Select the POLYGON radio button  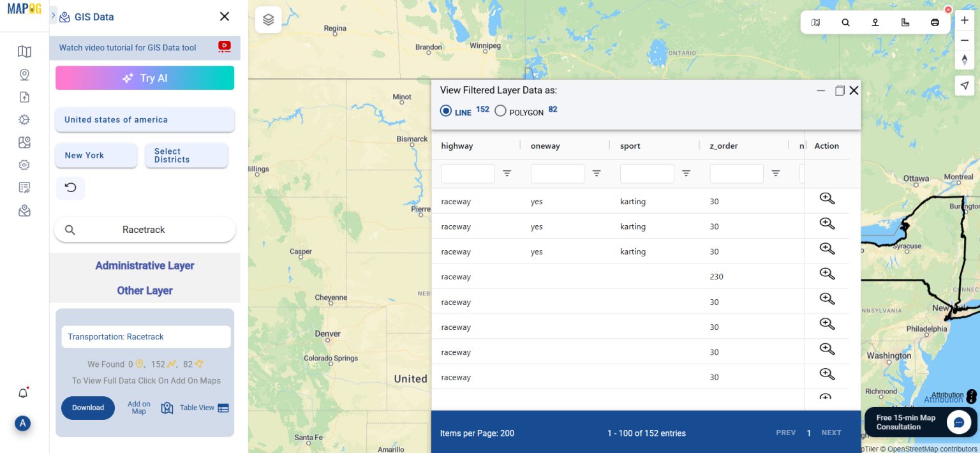point(500,110)
